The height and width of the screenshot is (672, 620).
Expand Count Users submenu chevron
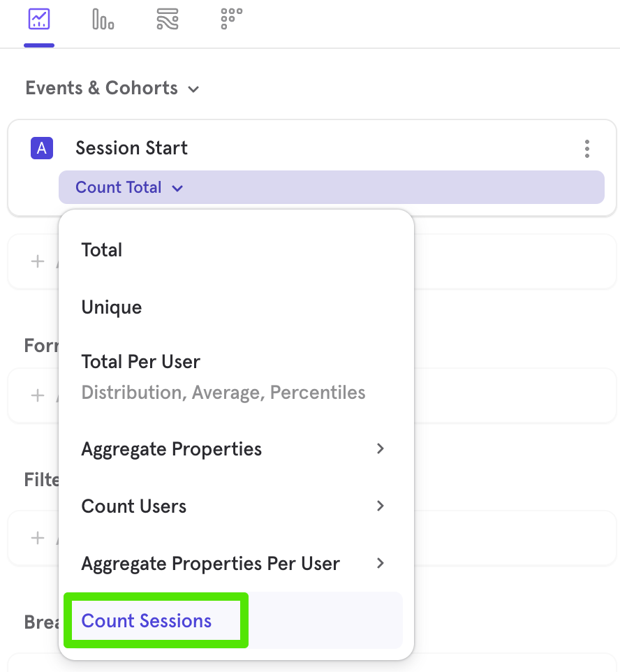pos(380,506)
